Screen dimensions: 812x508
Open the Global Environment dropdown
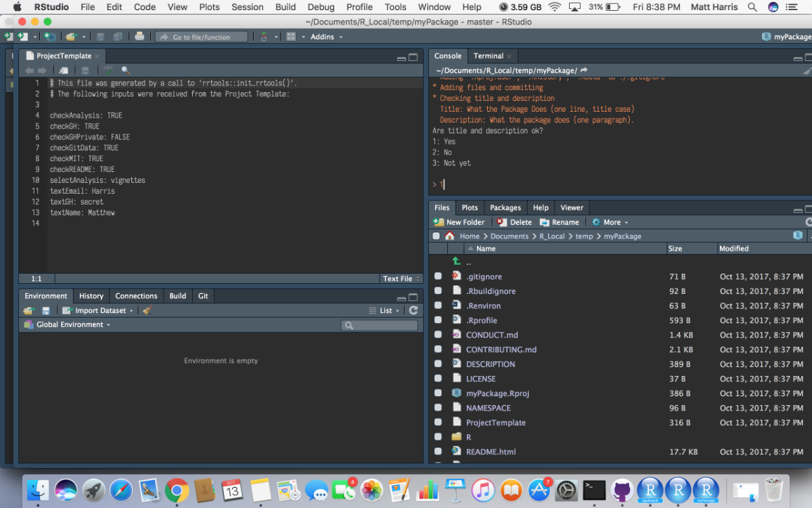pyautogui.click(x=67, y=324)
